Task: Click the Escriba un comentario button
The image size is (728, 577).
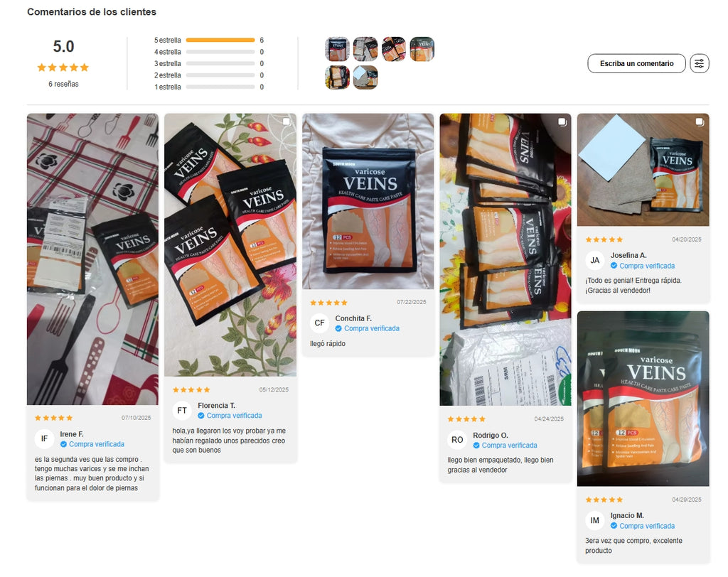Action: point(636,63)
